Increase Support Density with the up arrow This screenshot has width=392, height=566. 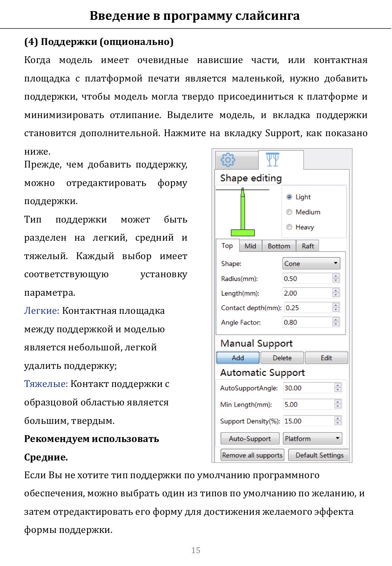[x=338, y=418]
